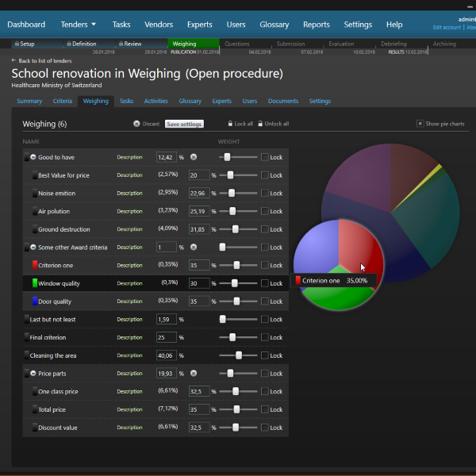This screenshot has height=476, width=476.
Task: Toggle the Show pie charts checkbox
Action: pos(420,124)
